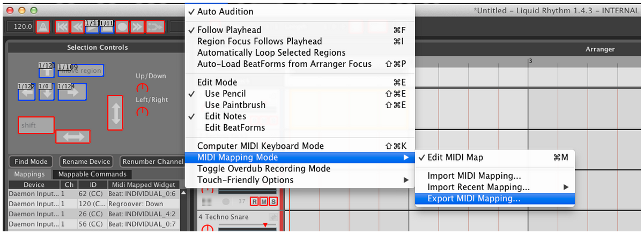The height and width of the screenshot is (234, 644).
Task: Jump to start with the skip-back transport button
Action: pos(62,26)
